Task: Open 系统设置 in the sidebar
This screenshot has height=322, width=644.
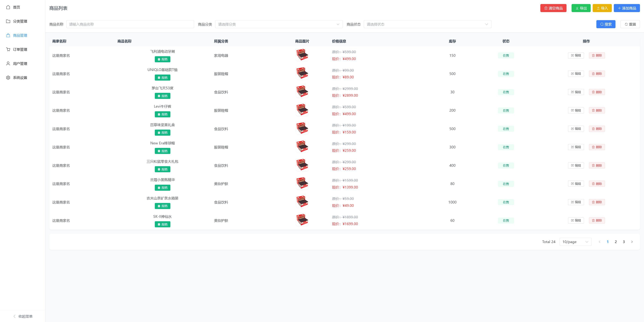Action: pos(20,78)
